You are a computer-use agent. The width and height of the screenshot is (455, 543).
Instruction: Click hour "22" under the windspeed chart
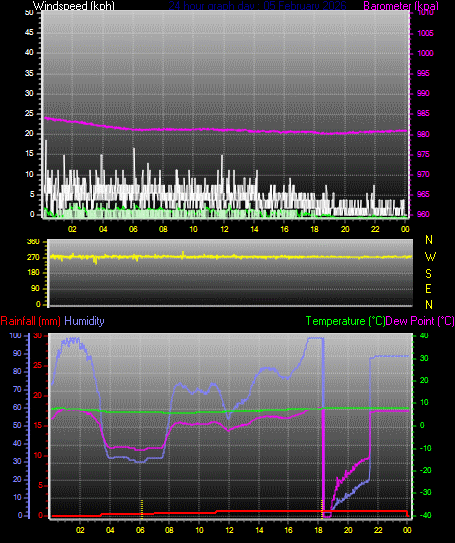coord(375,229)
